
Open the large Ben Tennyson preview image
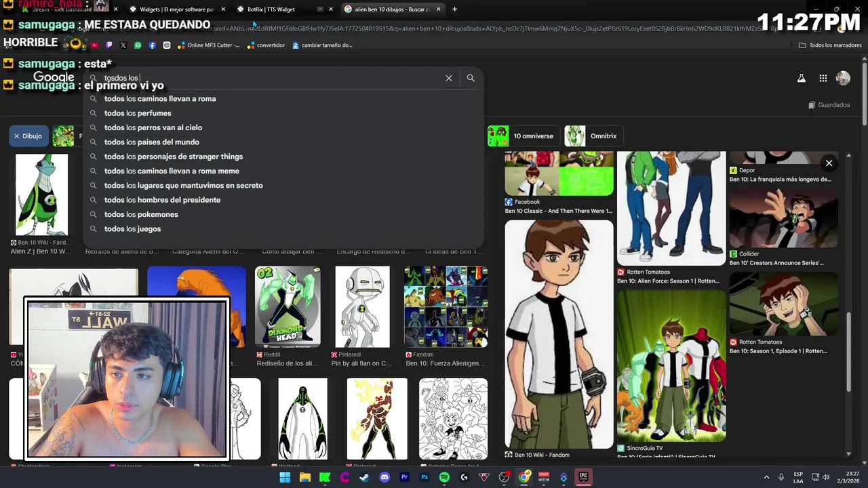[559, 333]
